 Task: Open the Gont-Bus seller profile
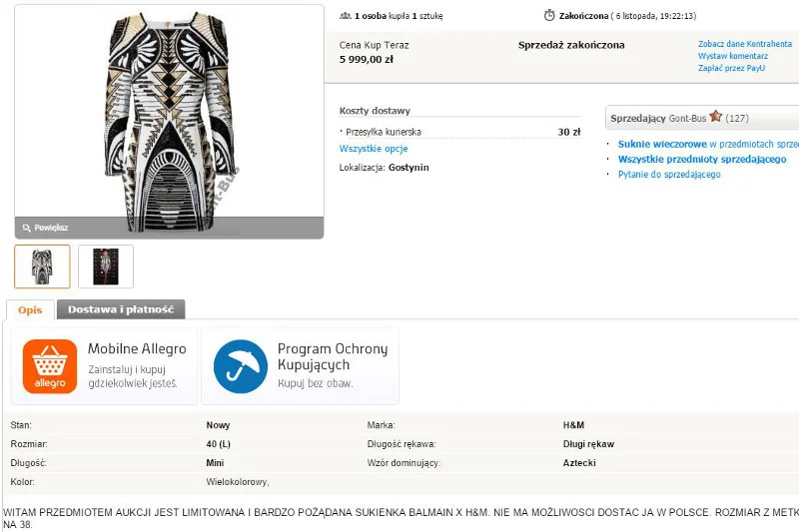687,118
